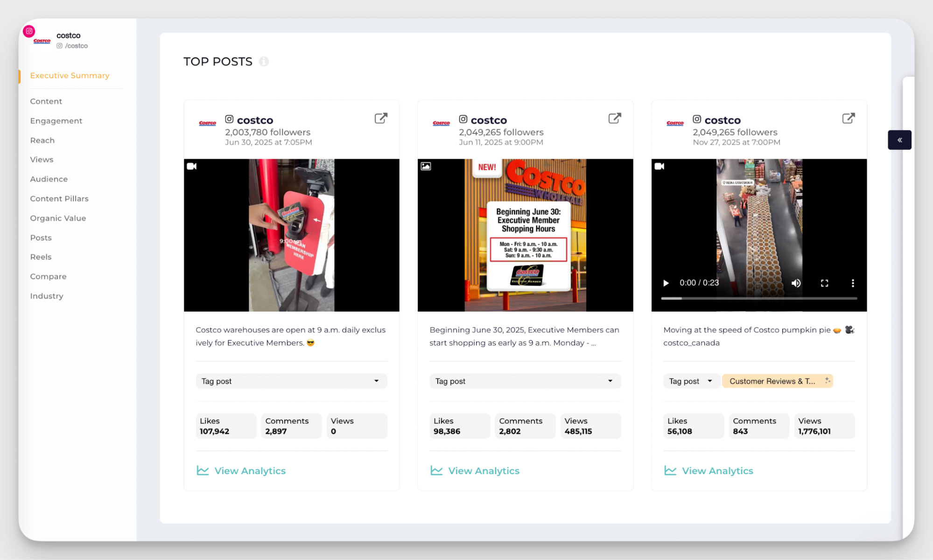Select Reels in the sidebar

[41, 257]
